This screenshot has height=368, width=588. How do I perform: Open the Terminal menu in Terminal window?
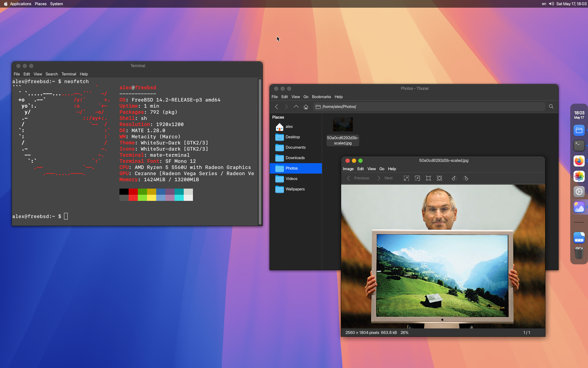pyautogui.click(x=69, y=74)
